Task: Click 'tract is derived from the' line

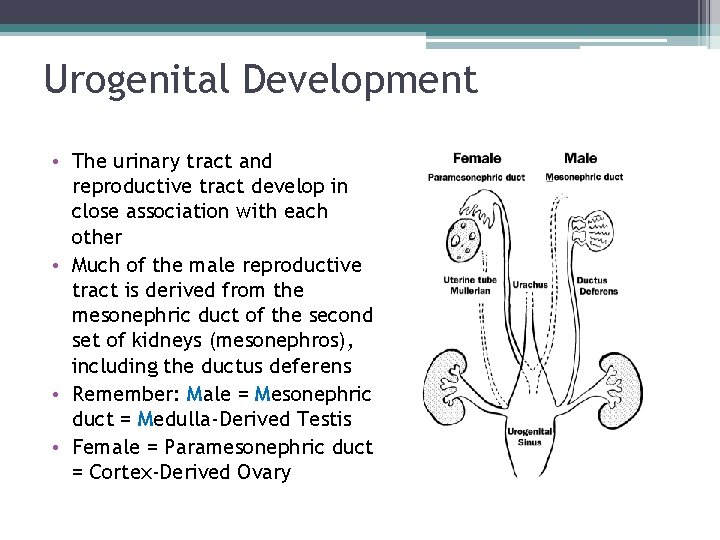Action: 188,290
